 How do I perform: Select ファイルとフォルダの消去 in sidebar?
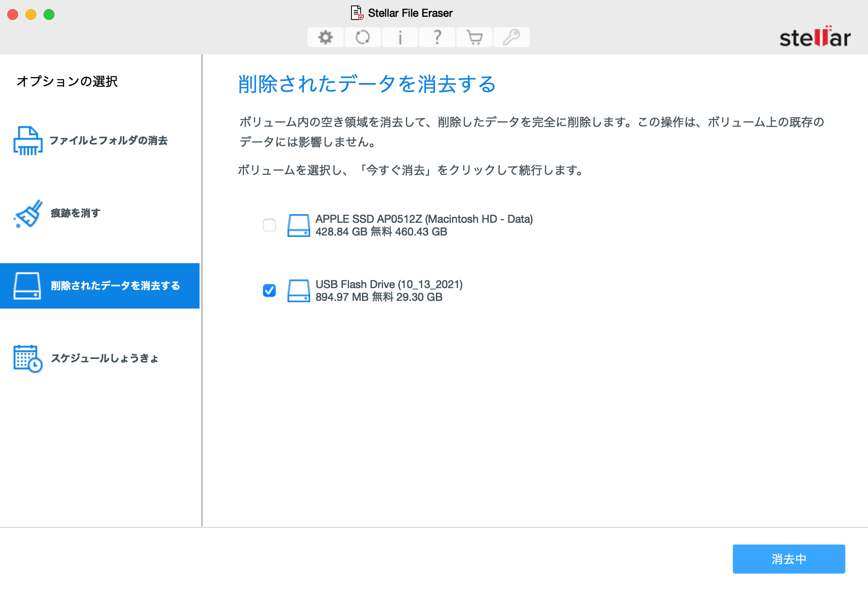coord(100,141)
